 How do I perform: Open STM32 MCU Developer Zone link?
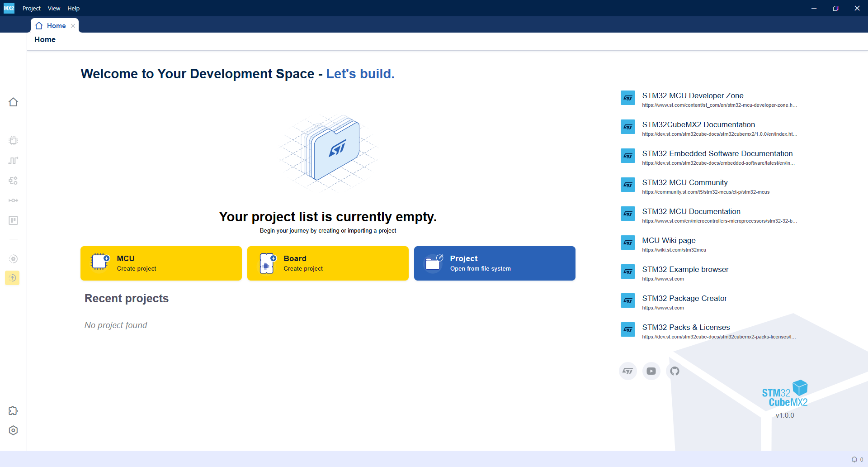(693, 95)
